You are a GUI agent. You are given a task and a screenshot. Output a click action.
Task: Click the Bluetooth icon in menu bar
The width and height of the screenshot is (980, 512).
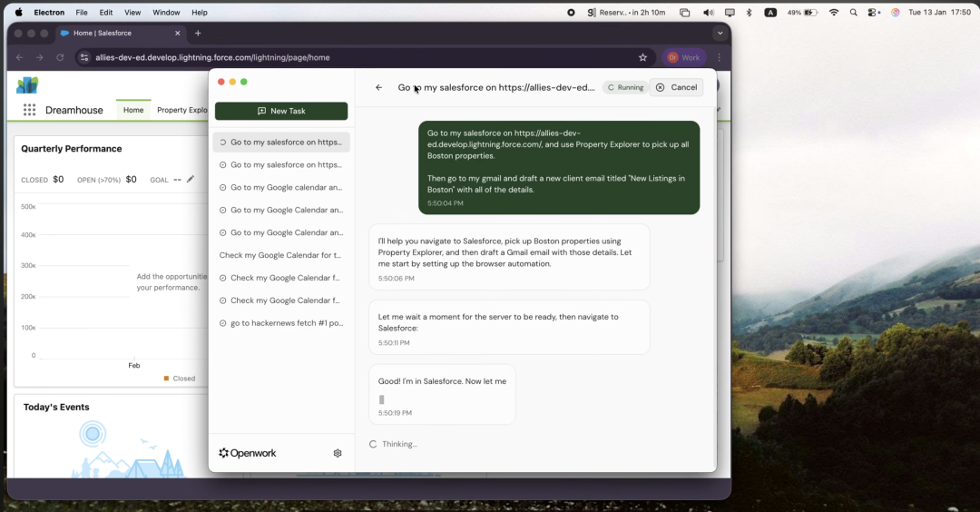[x=749, y=13]
